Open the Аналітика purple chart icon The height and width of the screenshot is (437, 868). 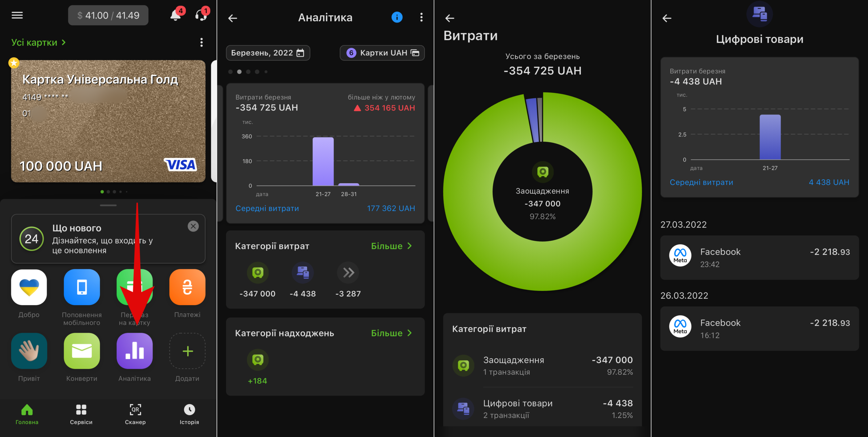point(135,351)
